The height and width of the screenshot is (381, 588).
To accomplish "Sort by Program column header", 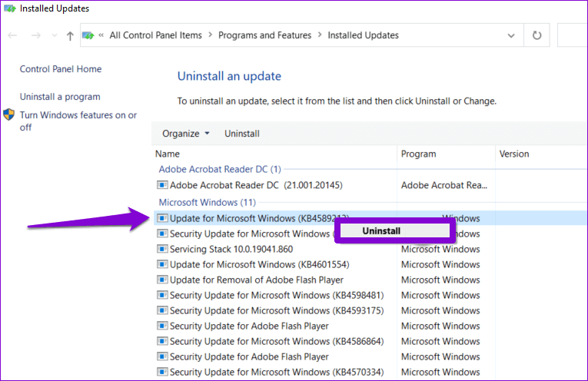I will pos(418,154).
